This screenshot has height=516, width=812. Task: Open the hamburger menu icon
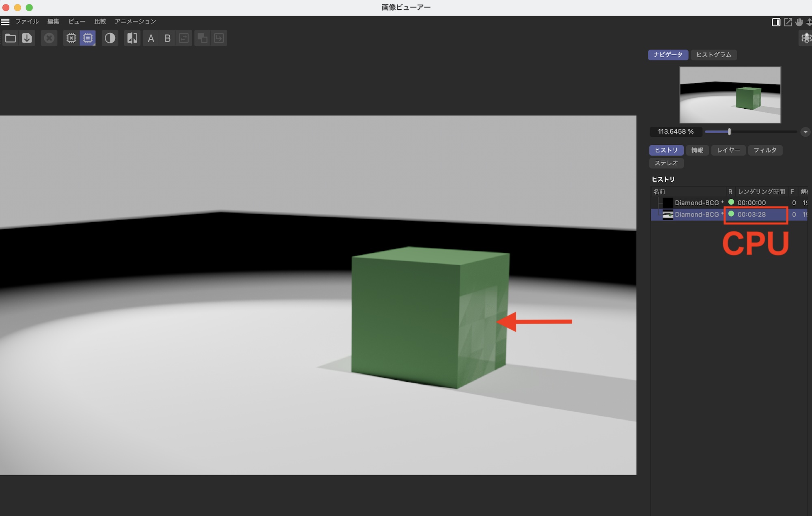click(5, 21)
